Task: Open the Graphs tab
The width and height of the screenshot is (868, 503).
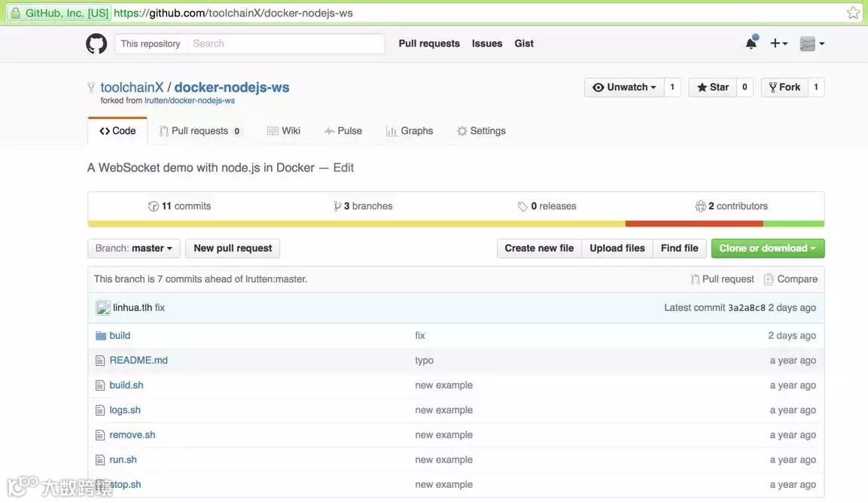Action: pos(410,131)
